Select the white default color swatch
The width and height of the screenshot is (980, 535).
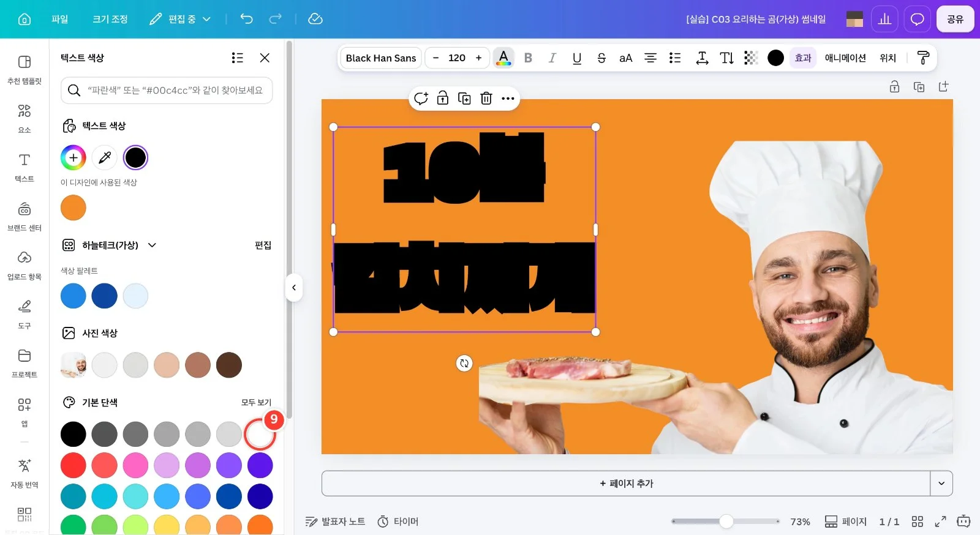point(260,434)
